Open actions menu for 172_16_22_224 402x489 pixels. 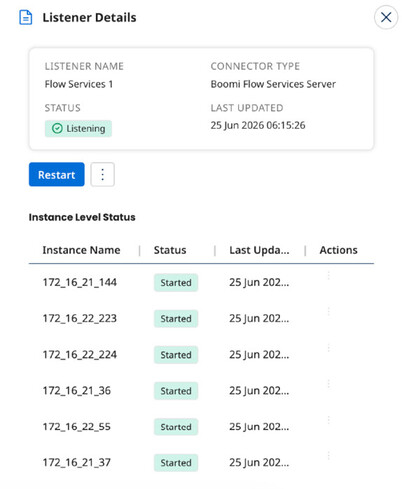tap(329, 348)
